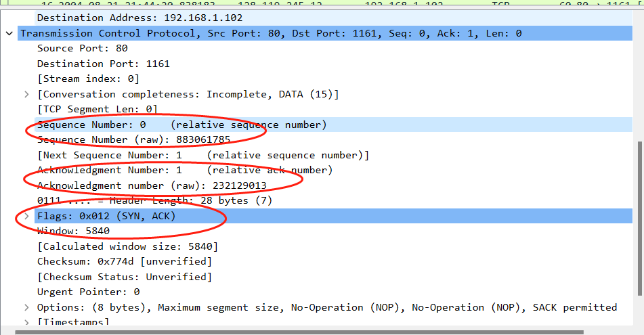Click the vertical scrollbar thumb

pos(640,217)
